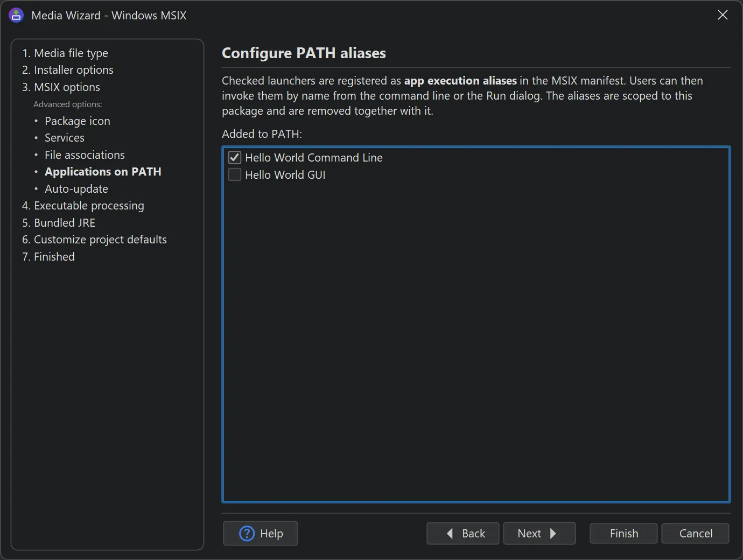Go to Bundled JRE step

coord(59,223)
